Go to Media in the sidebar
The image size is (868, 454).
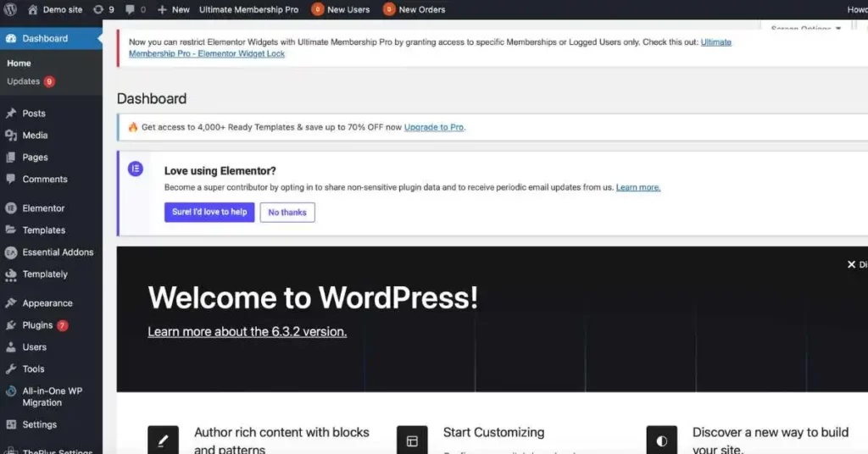coord(35,136)
